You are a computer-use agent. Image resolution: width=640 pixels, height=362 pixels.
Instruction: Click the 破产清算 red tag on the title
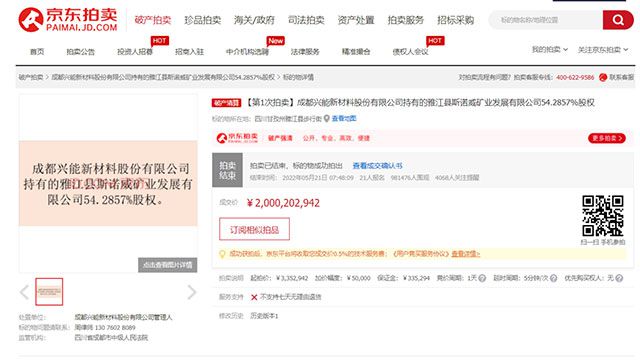tap(227, 103)
